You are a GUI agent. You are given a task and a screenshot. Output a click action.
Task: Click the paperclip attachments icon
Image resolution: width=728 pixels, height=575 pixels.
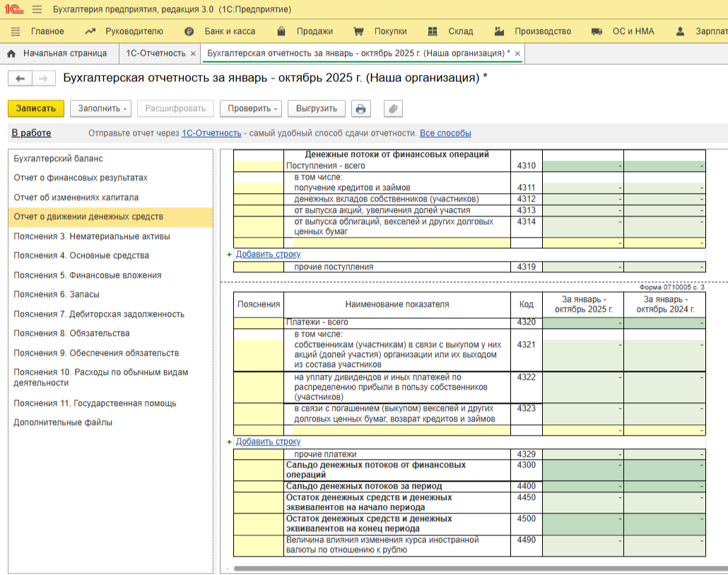coord(393,109)
